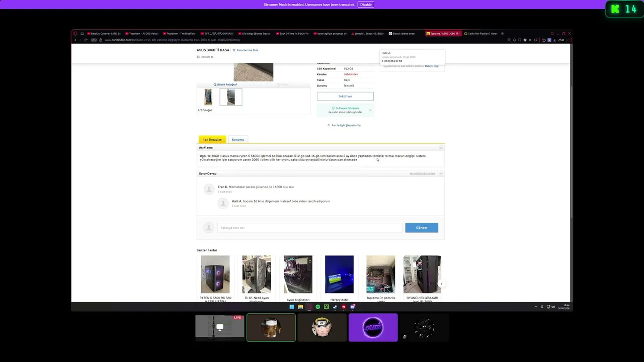
Task: Select the Toplama / ASUS 3060 Ti browser tab
Action: pyautogui.click(x=443, y=34)
